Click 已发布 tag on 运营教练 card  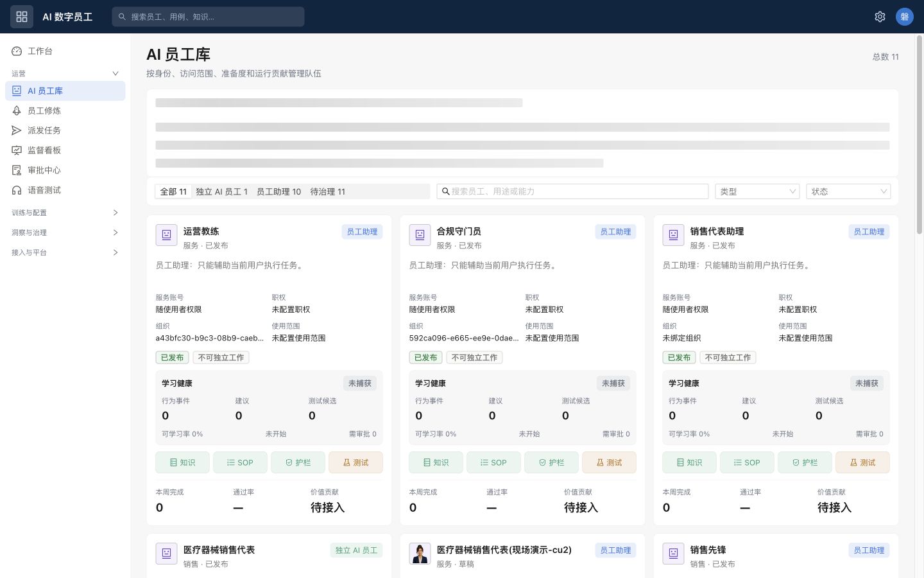pyautogui.click(x=172, y=358)
